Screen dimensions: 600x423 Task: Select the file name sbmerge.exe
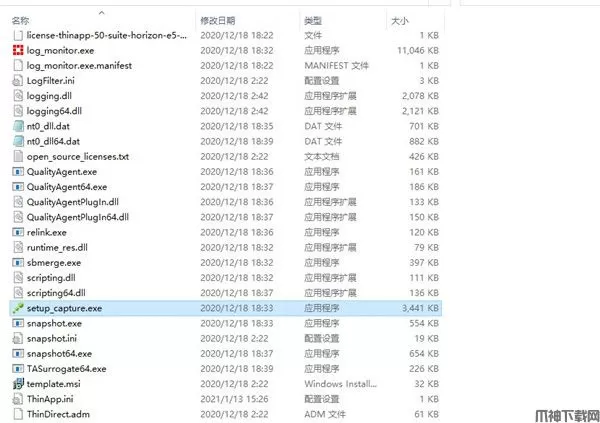(54, 263)
